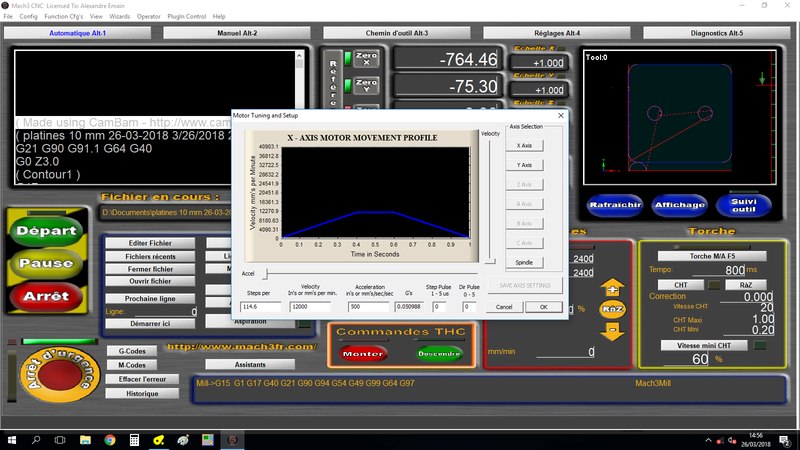Toggle Torche M/A F5

coord(712,256)
